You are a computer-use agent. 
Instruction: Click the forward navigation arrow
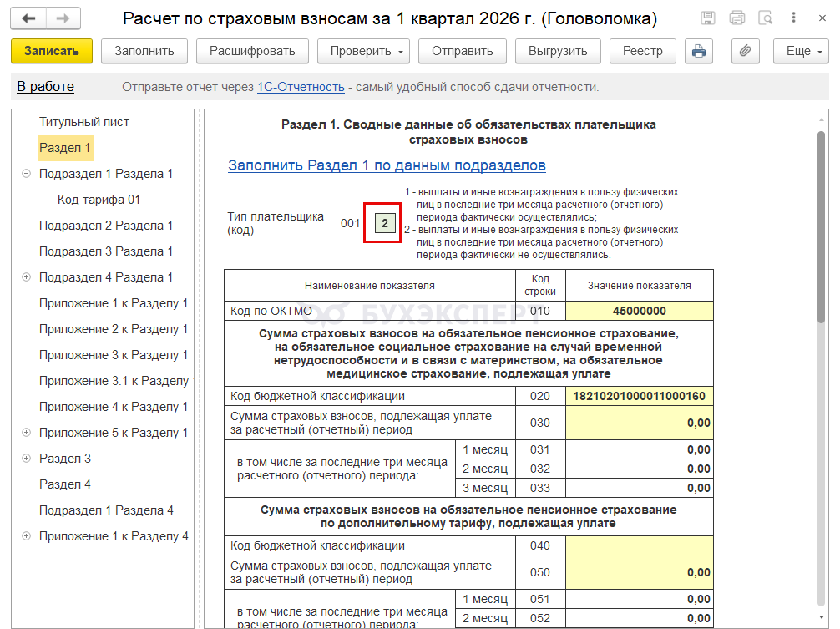pos(63,18)
